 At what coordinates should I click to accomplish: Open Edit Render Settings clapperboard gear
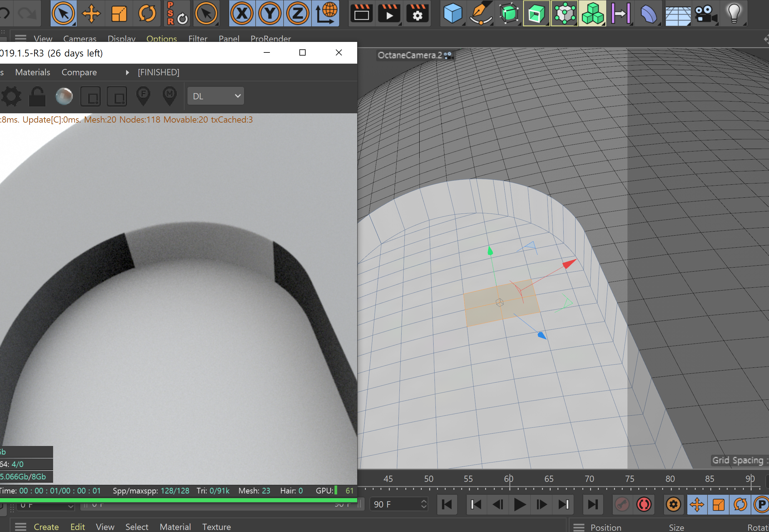(417, 13)
